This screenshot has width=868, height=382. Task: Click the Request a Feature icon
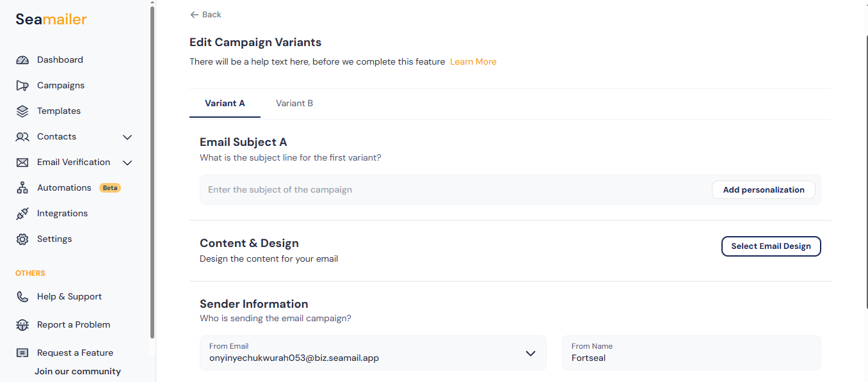(x=22, y=353)
